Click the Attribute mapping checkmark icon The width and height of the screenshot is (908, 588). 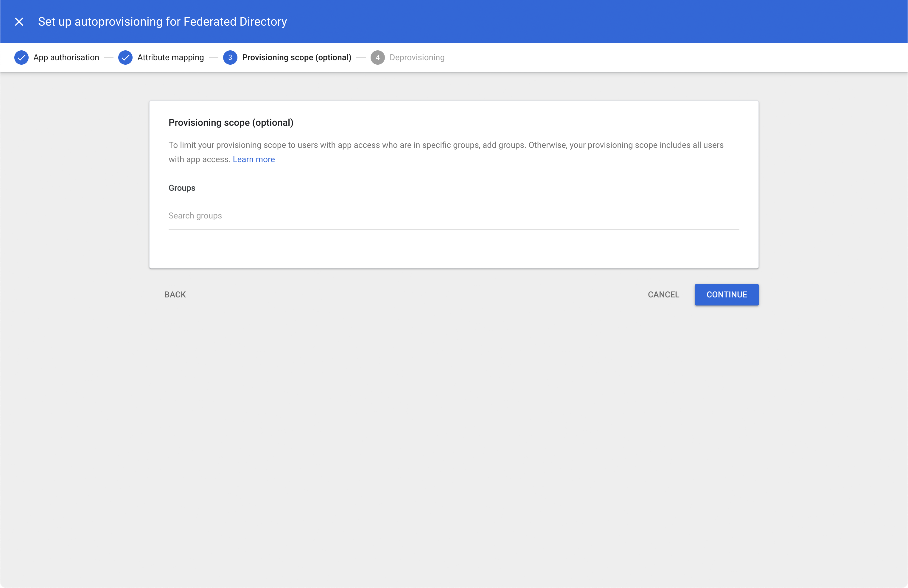125,58
